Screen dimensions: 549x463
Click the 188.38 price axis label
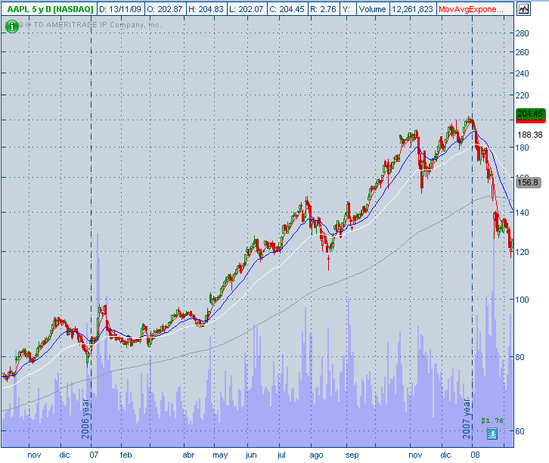pyautogui.click(x=530, y=135)
